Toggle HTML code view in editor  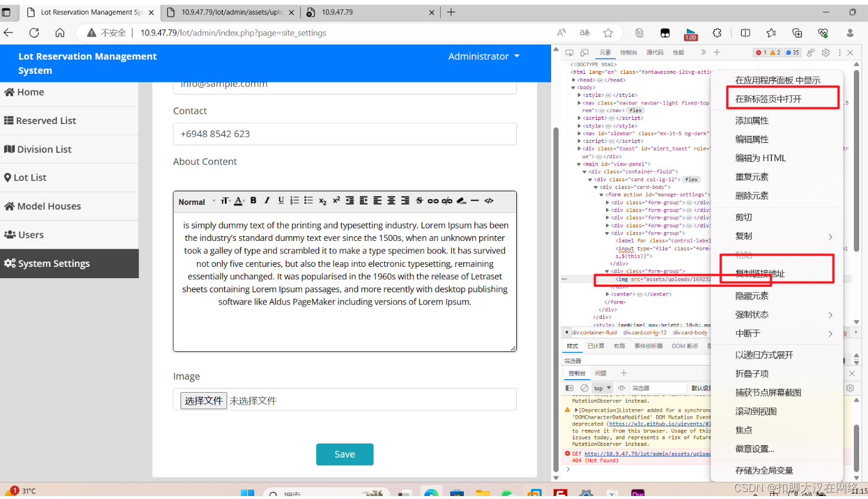(x=489, y=201)
